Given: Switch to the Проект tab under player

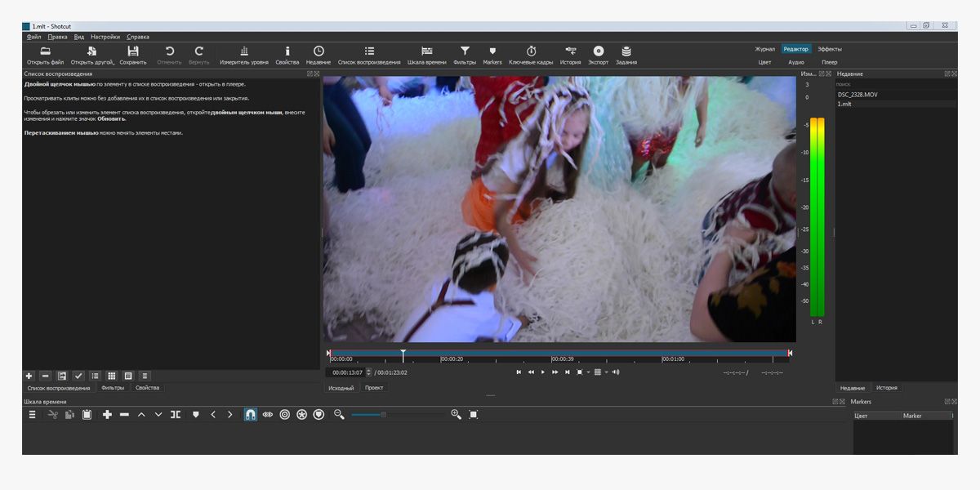Looking at the screenshot, I should coord(374,388).
